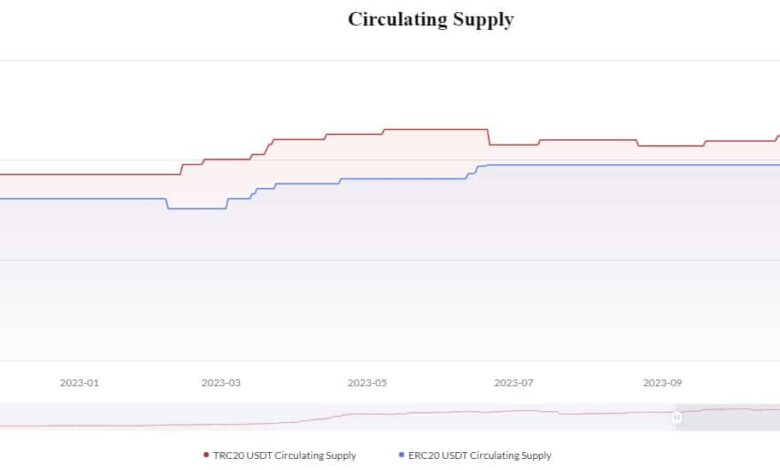Select the 2023-07 x-axis label

pyautogui.click(x=514, y=382)
